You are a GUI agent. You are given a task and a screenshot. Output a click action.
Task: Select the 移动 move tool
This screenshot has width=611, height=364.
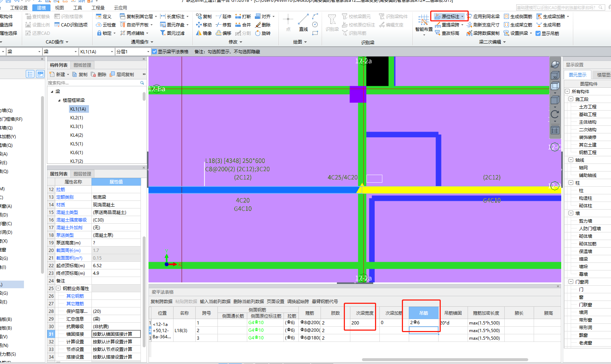click(x=204, y=25)
